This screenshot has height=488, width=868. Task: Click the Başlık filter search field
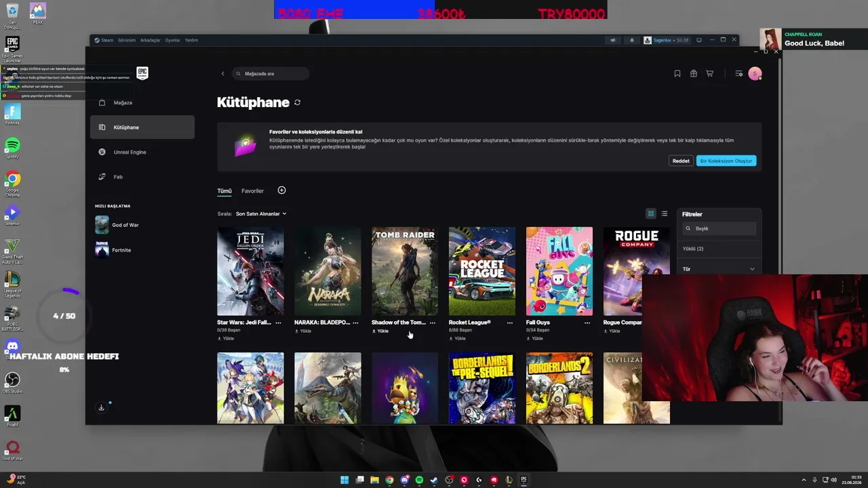[x=719, y=228]
